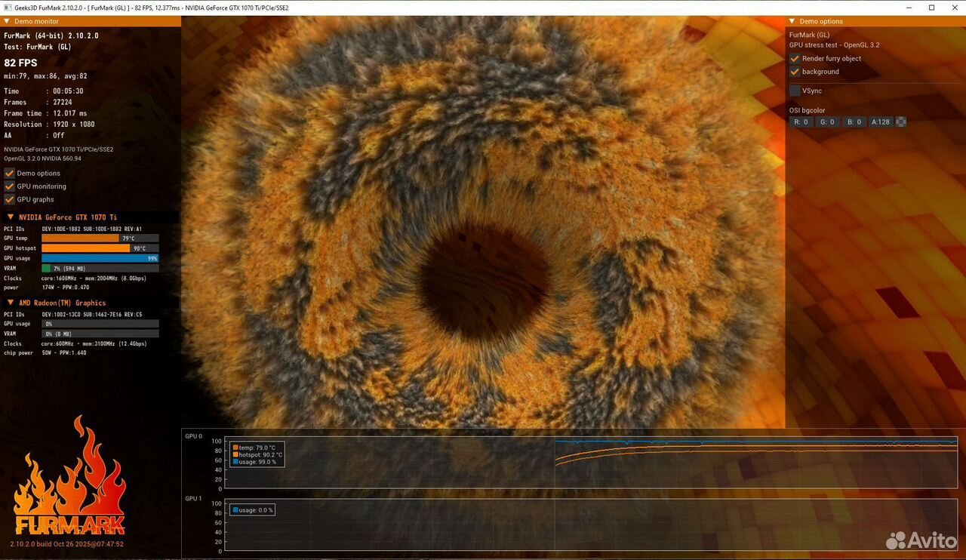Uncheck the Demo options checkbox
This screenshot has height=560, width=966.
[x=10, y=174]
